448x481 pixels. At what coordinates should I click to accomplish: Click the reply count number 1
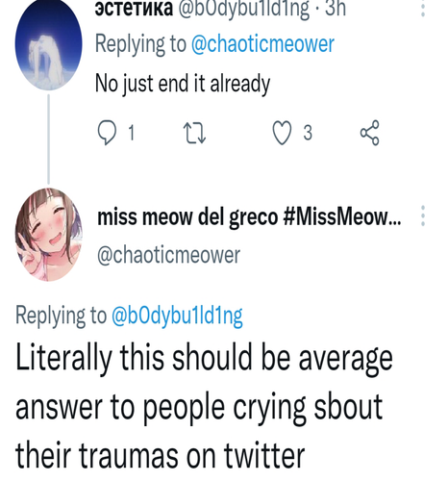point(131,133)
